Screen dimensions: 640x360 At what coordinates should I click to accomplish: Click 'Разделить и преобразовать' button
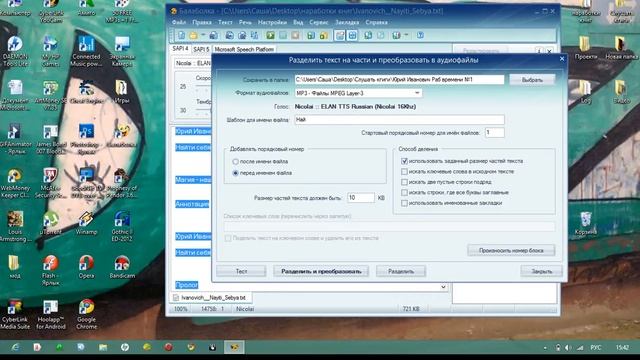click(321, 271)
